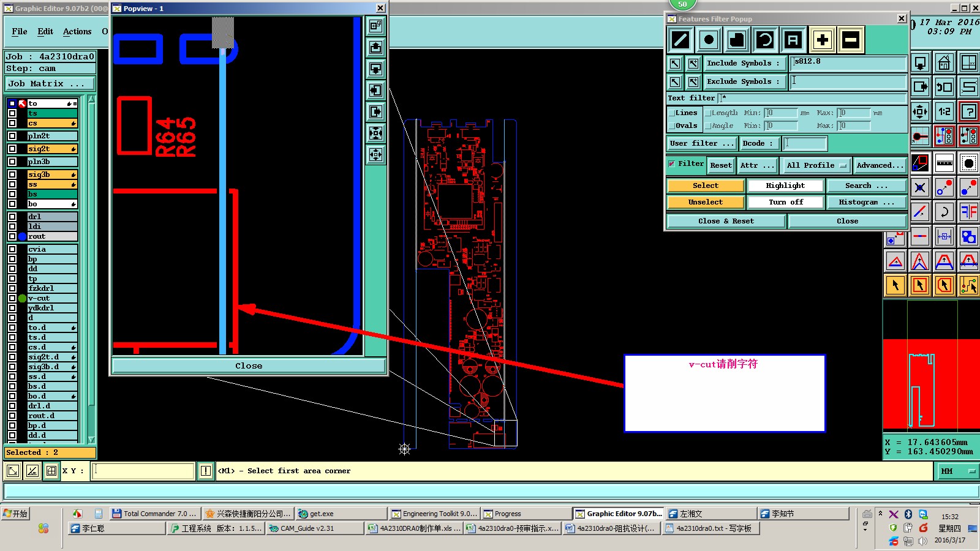980x551 pixels.
Task: Open the MM units dropdown
Action: [x=957, y=471]
